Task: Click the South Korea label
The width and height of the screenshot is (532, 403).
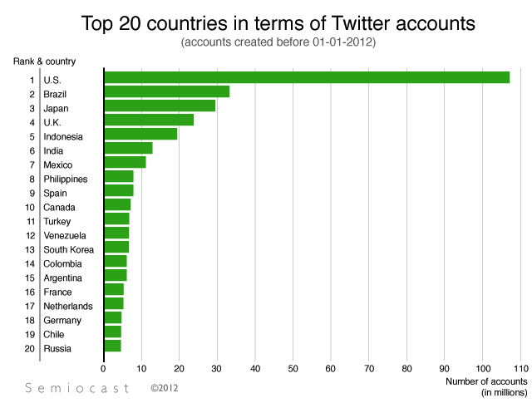Action: point(68,249)
